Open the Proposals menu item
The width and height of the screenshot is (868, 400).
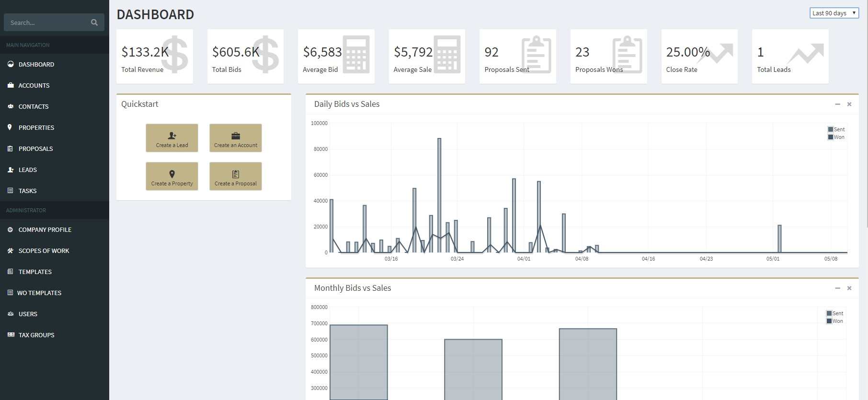pos(35,149)
